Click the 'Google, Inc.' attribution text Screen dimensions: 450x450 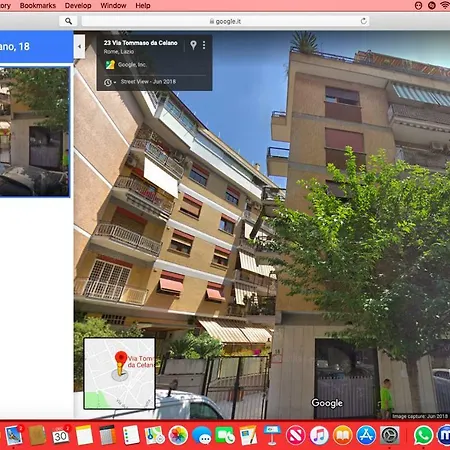point(132,65)
